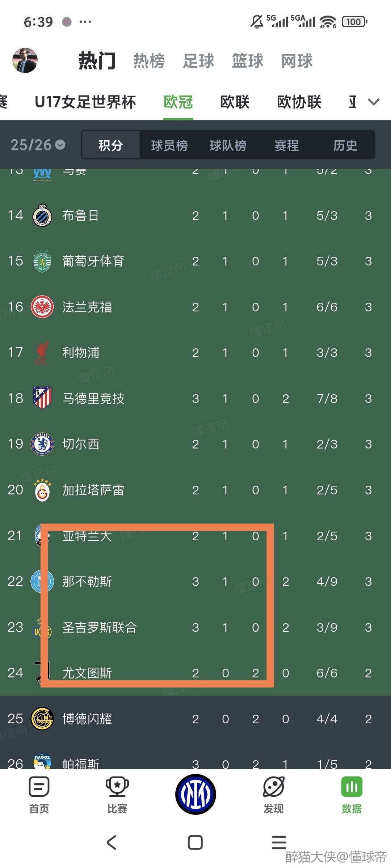Image resolution: width=391 pixels, height=868 pixels.
Task: Tap the Eintracht Frankfurt team crest
Action: tap(42, 307)
